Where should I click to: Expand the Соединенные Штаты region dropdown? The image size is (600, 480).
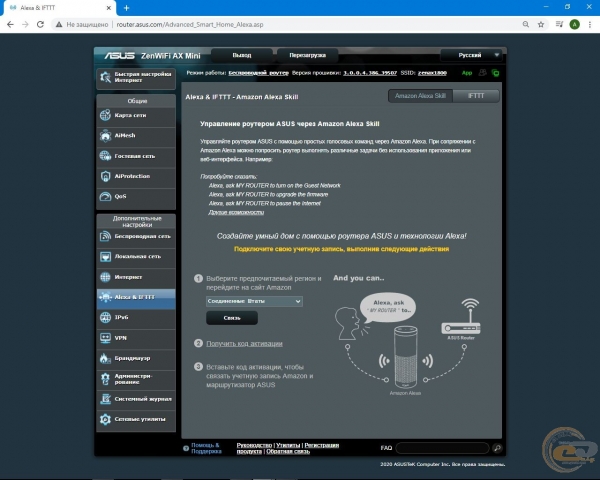click(254, 301)
